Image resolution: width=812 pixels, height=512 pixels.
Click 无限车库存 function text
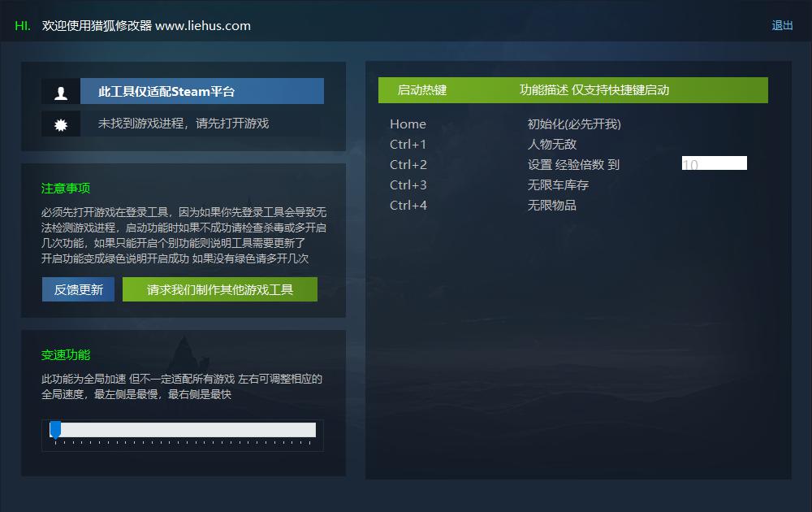tap(558, 185)
